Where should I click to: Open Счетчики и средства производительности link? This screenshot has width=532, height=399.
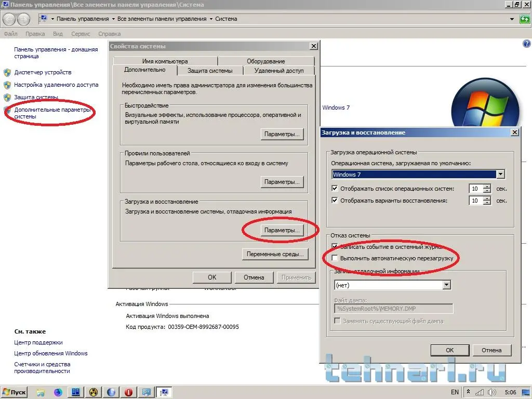[x=43, y=367]
